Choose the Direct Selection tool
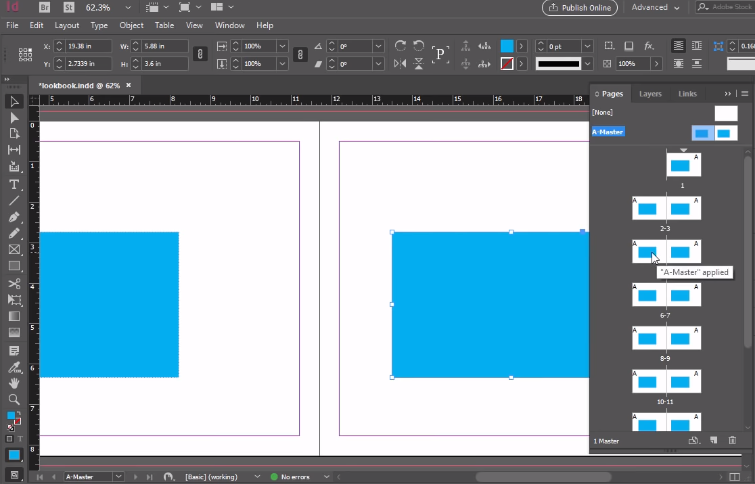The image size is (755, 484). click(14, 117)
